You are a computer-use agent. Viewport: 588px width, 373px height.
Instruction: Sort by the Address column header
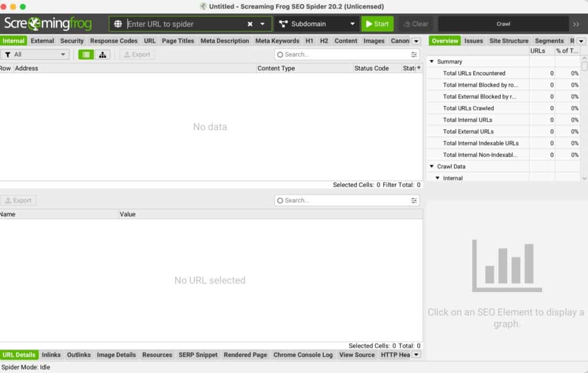point(135,68)
